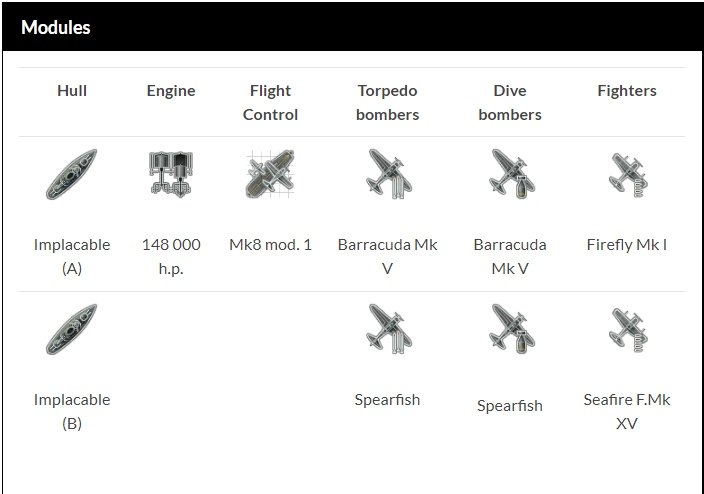Click the Implacable (A) text label
The width and height of the screenshot is (704, 494).
tap(72, 256)
